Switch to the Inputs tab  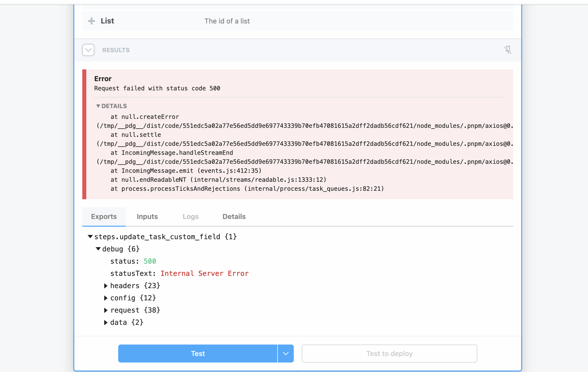pyautogui.click(x=147, y=216)
